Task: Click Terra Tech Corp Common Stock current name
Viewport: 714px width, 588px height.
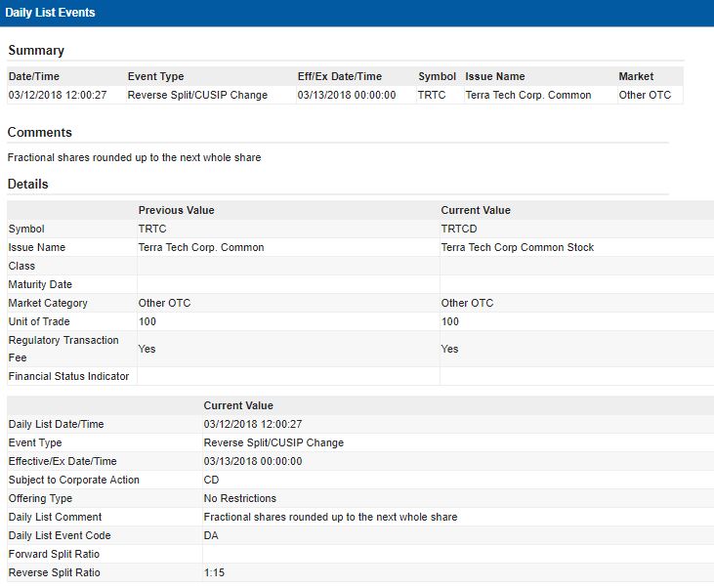Action: pyautogui.click(x=517, y=247)
